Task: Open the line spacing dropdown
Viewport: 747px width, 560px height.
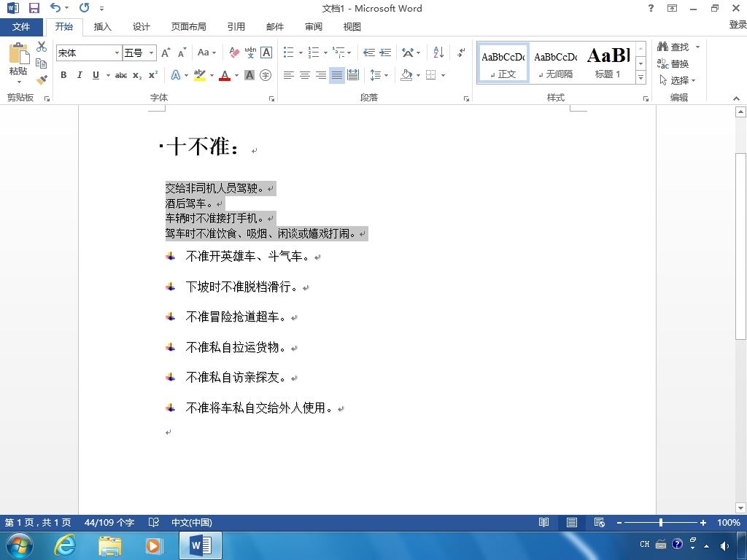Action: pos(379,75)
